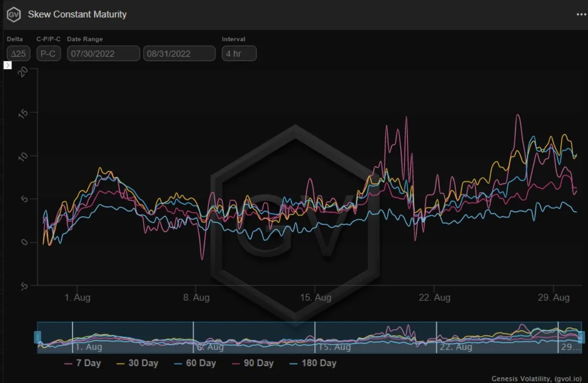Click the navigator at 22. Aug
Image resolution: width=588 pixels, height=383 pixels.
(x=456, y=347)
